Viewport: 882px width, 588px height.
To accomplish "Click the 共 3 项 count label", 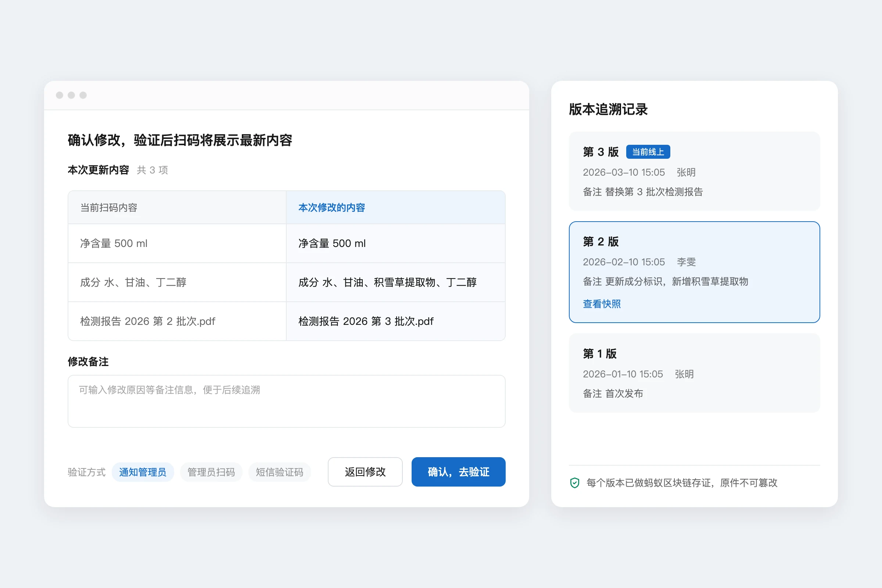I will [152, 170].
